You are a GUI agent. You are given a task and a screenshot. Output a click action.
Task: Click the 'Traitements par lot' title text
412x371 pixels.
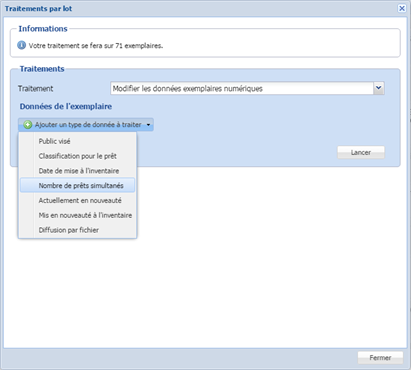pyautogui.click(x=38, y=9)
